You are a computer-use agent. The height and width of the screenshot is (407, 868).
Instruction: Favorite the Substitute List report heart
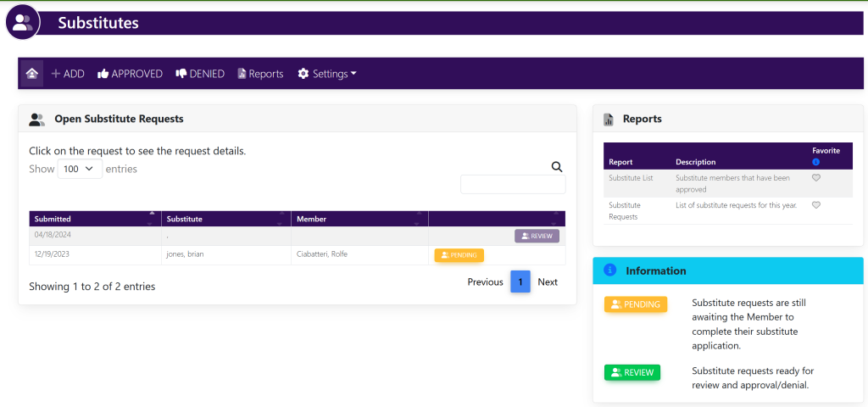816,178
